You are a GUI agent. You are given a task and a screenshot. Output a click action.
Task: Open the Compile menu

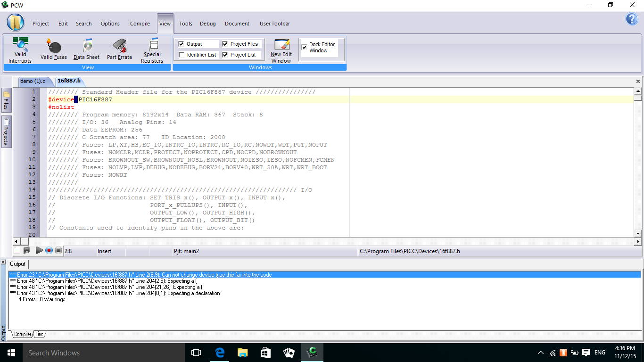140,24
